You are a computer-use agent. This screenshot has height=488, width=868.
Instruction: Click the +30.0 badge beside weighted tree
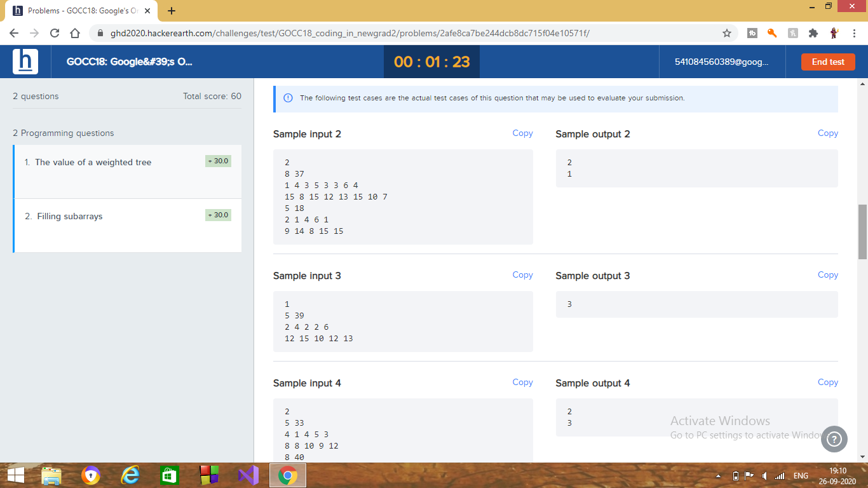tap(219, 161)
